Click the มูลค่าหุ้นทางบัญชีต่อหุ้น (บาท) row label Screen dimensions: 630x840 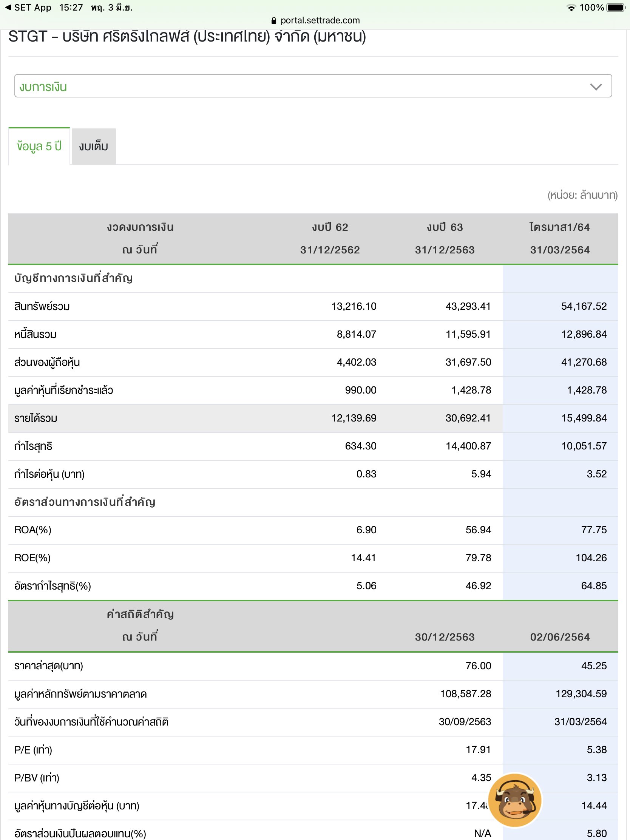click(77, 806)
